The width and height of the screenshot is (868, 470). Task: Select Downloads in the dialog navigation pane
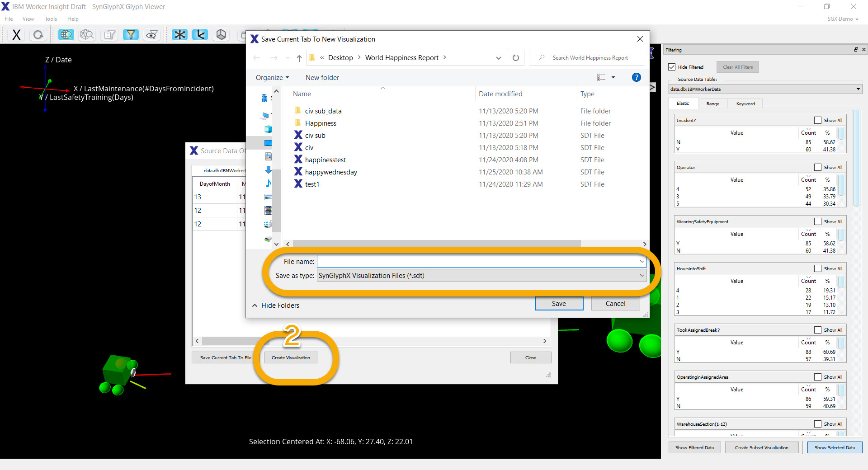pyautogui.click(x=268, y=170)
